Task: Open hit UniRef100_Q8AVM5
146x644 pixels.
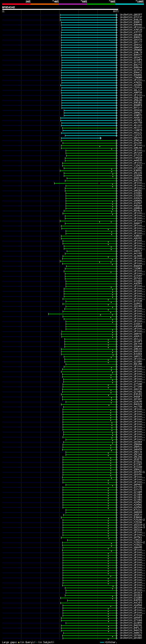Action: 131,548
